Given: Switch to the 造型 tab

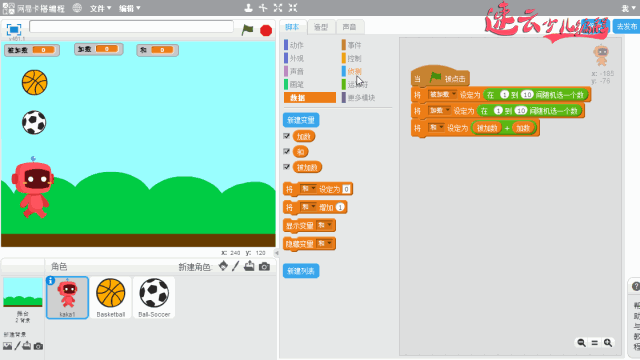Looking at the screenshot, I should point(321,27).
